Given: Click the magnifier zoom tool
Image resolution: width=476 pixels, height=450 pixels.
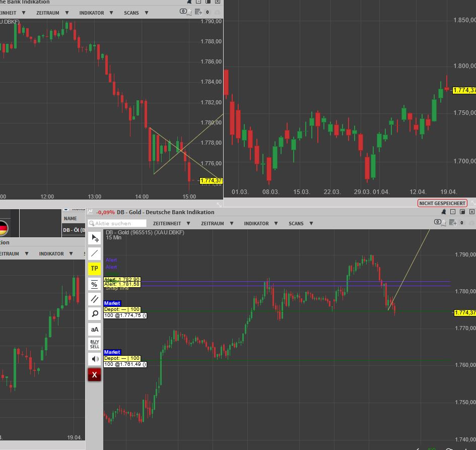Looking at the screenshot, I should (x=94, y=313).
